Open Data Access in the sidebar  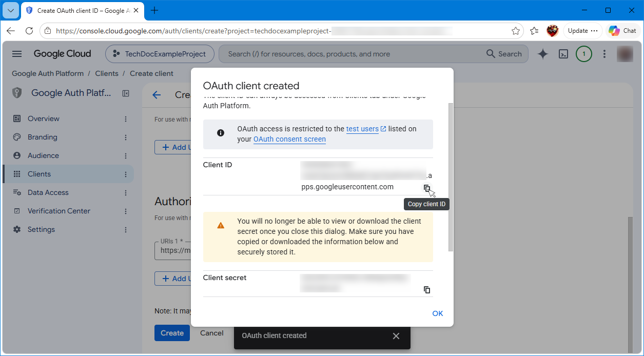48,192
